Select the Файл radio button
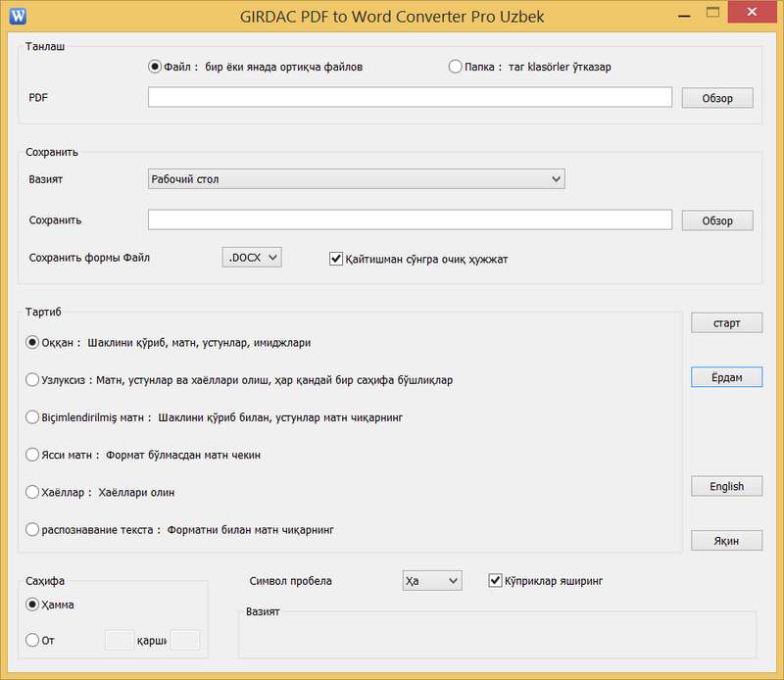 click(x=154, y=67)
